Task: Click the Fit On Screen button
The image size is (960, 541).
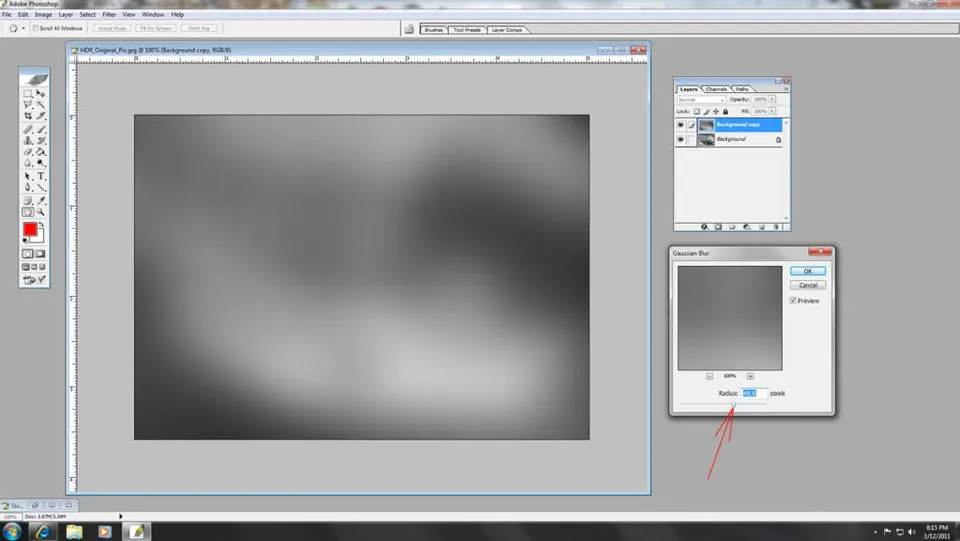Action: (156, 28)
